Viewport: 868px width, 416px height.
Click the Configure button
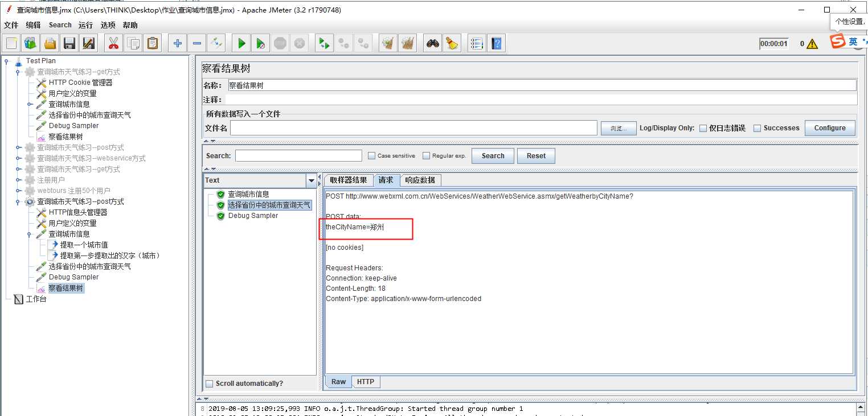point(830,128)
